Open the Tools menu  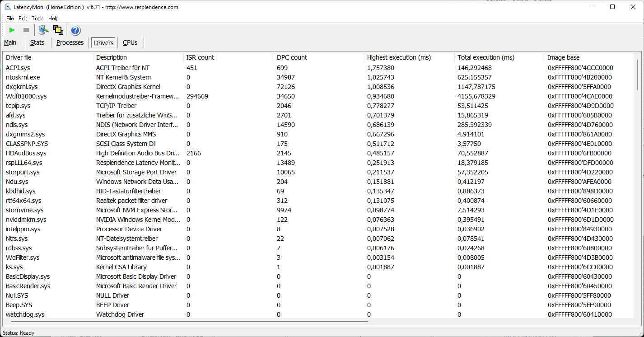point(37,19)
